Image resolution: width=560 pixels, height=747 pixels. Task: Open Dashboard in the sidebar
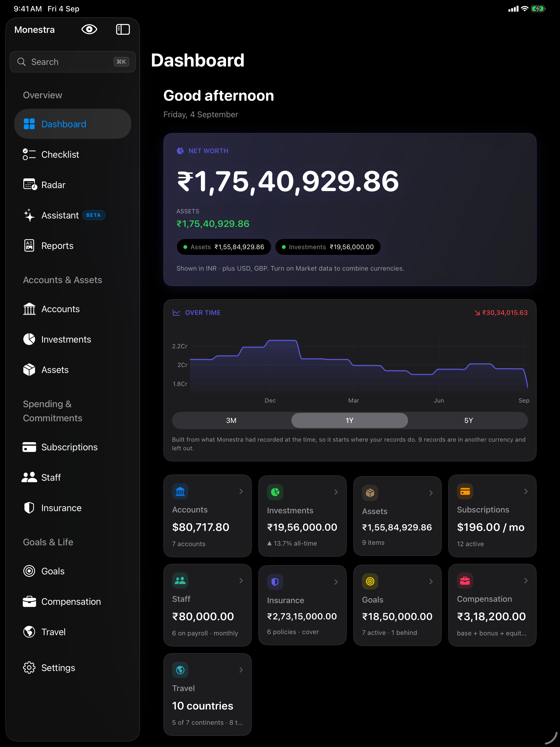pyautogui.click(x=72, y=124)
